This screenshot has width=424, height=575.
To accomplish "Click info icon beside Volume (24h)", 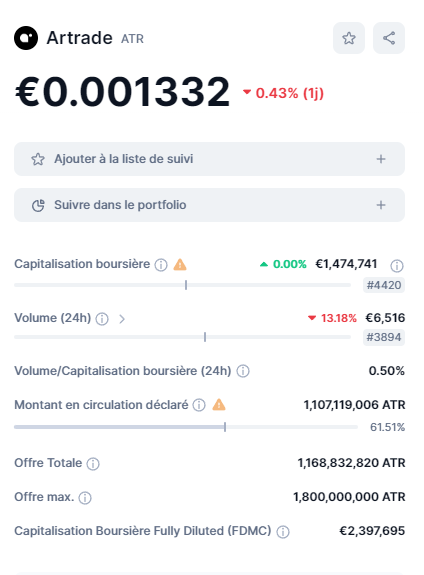I will point(102,319).
